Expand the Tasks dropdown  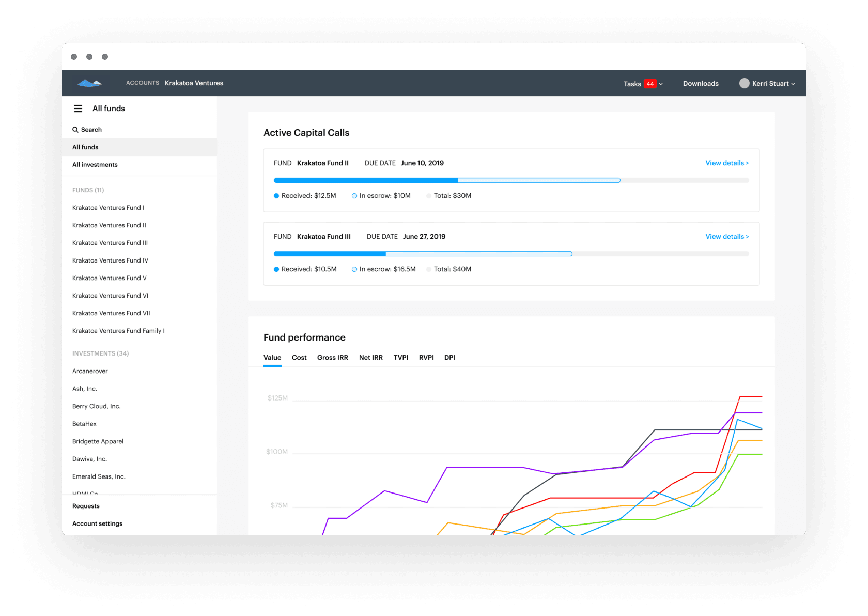(x=661, y=83)
